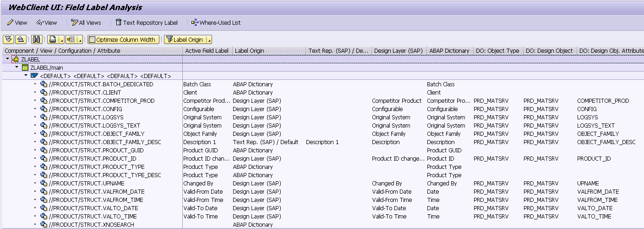The width and height of the screenshot is (644, 229).
Task: Open All Views from the toolbar
Action: coord(86,22)
